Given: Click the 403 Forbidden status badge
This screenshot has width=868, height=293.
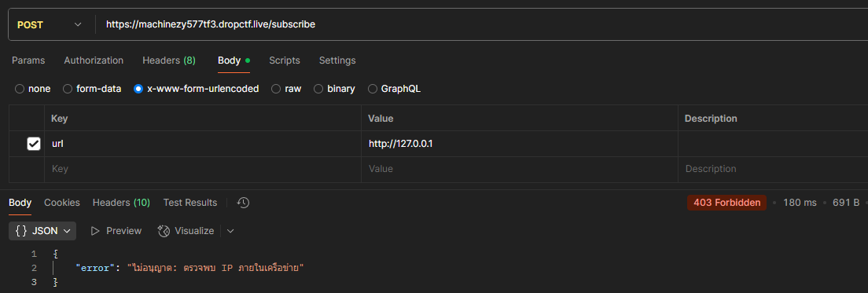Looking at the screenshot, I should pyautogui.click(x=726, y=203).
